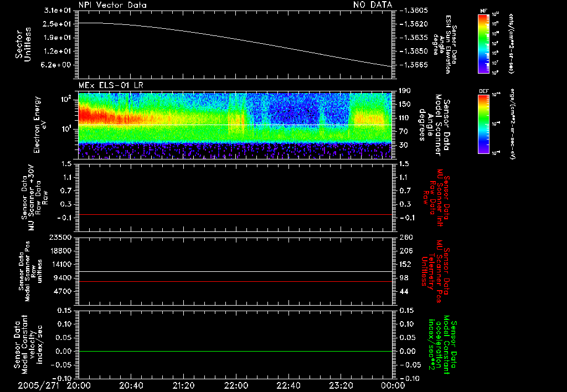
Task: Click the -1.3650 elevation tick label
Action: (414, 51)
